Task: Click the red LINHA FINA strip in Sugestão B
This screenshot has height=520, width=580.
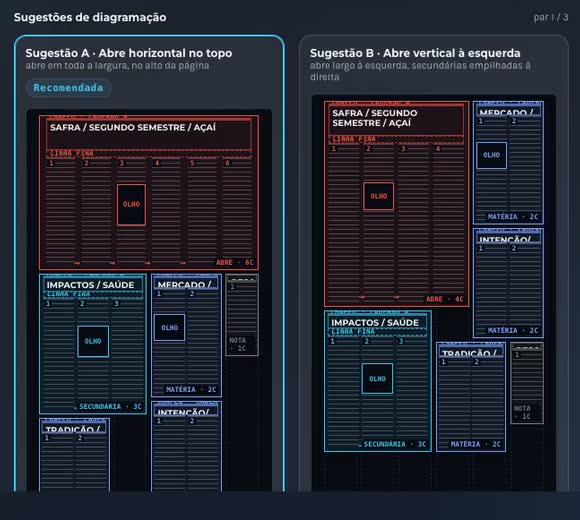Action: coord(396,139)
